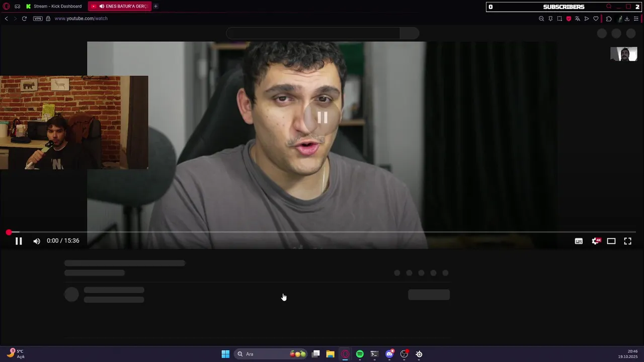
Task: Add page to bookmarks heart icon
Action: [x=596, y=19]
